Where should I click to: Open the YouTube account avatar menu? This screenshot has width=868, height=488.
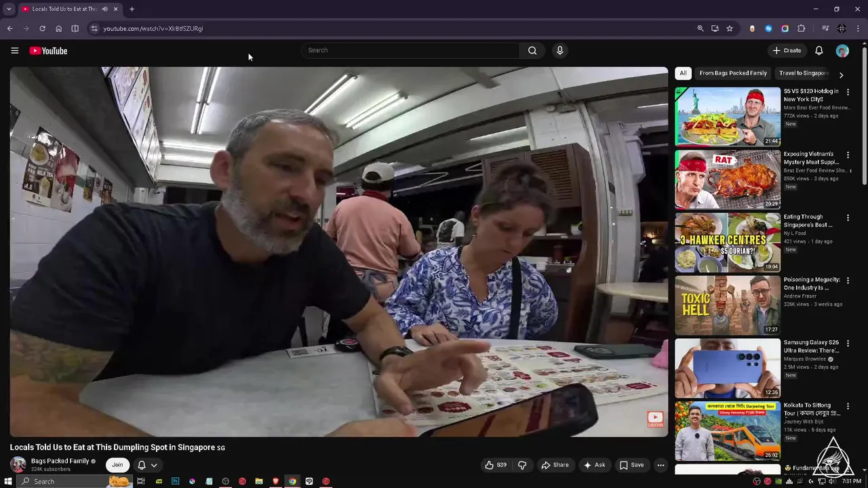tap(842, 51)
